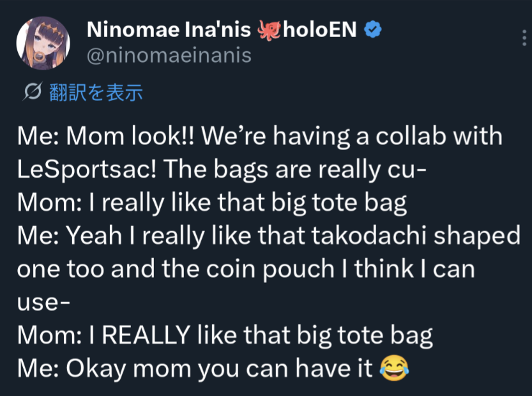532x396 pixels.
Task: Click the capitalized word REALLY
Action: pos(146,335)
